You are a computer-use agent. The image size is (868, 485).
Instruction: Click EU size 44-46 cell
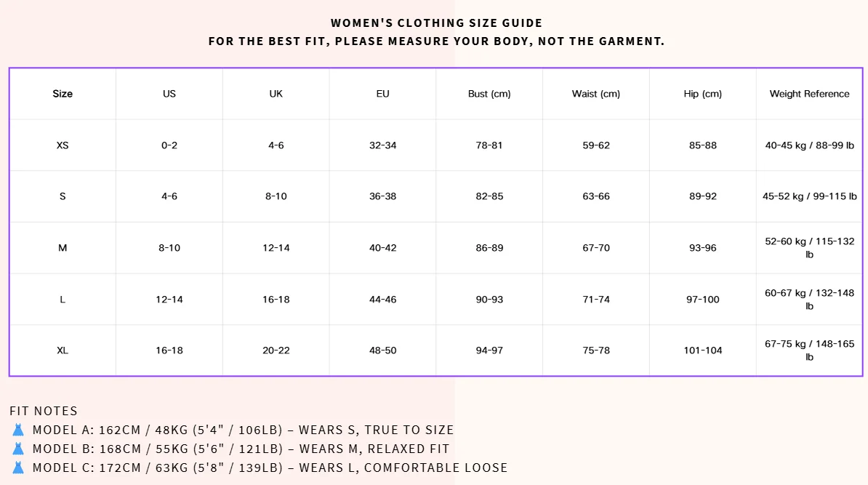point(383,300)
